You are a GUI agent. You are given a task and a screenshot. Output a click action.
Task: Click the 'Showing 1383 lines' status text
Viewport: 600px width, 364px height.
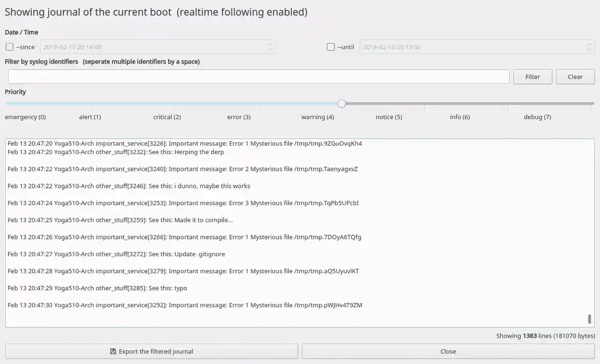[x=545, y=335]
